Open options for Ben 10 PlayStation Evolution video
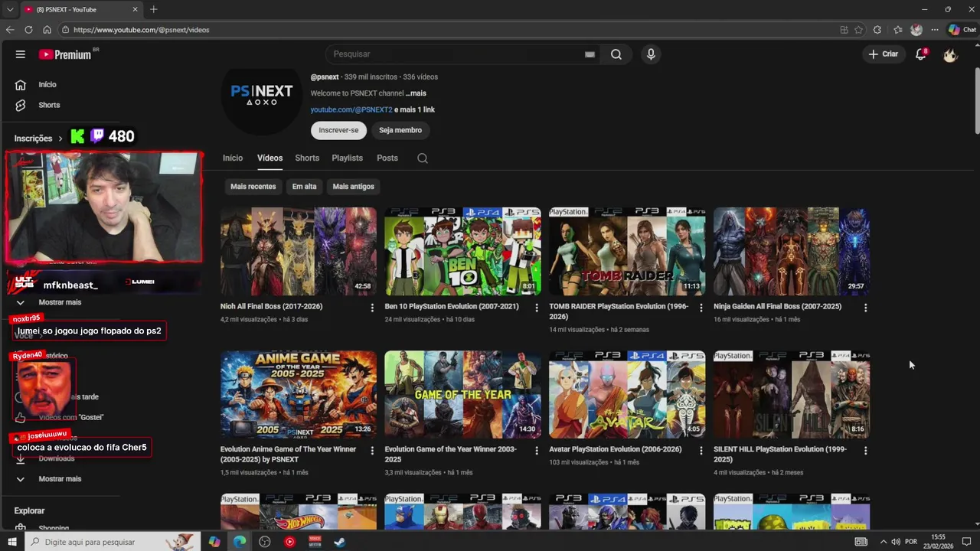The width and height of the screenshot is (980, 551). [537, 308]
